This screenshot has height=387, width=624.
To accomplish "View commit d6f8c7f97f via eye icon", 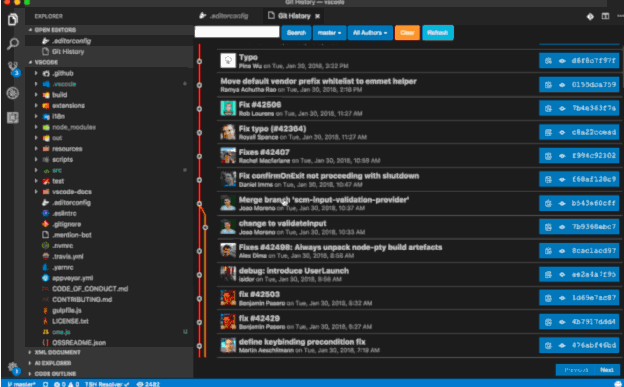I will click(x=562, y=61).
